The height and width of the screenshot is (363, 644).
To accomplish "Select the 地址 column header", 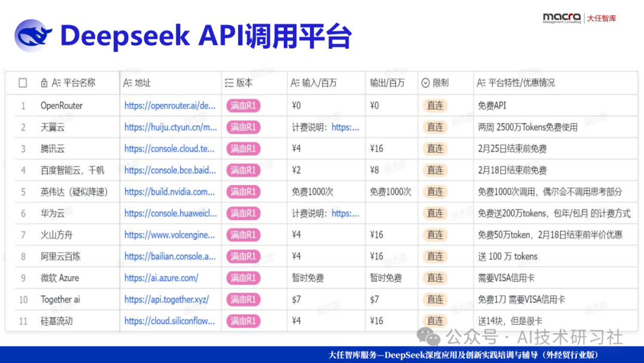I will 143,83.
